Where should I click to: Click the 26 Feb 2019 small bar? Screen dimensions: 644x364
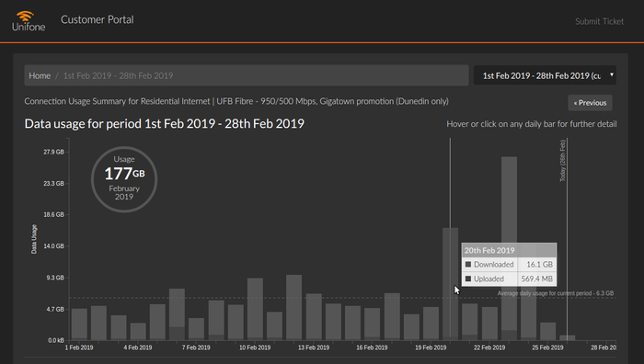(x=568, y=337)
